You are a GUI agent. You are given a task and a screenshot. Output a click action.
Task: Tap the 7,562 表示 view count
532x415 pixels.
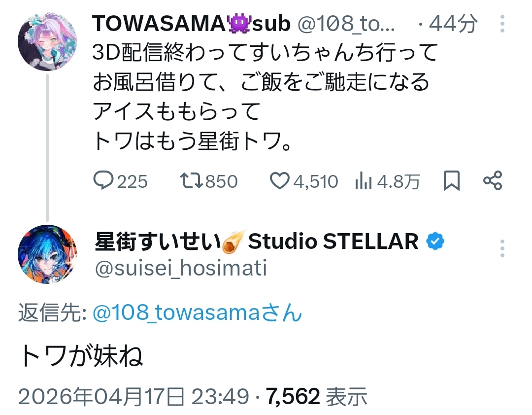[317, 395]
